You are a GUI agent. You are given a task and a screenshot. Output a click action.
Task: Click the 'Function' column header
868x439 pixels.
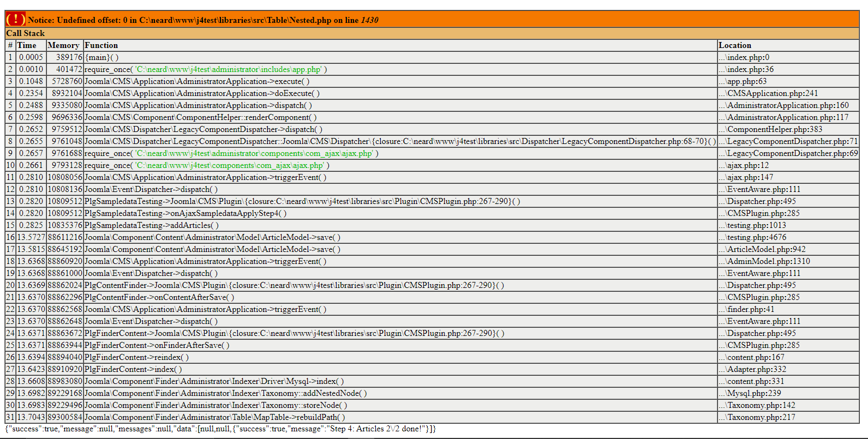pyautogui.click(x=101, y=45)
